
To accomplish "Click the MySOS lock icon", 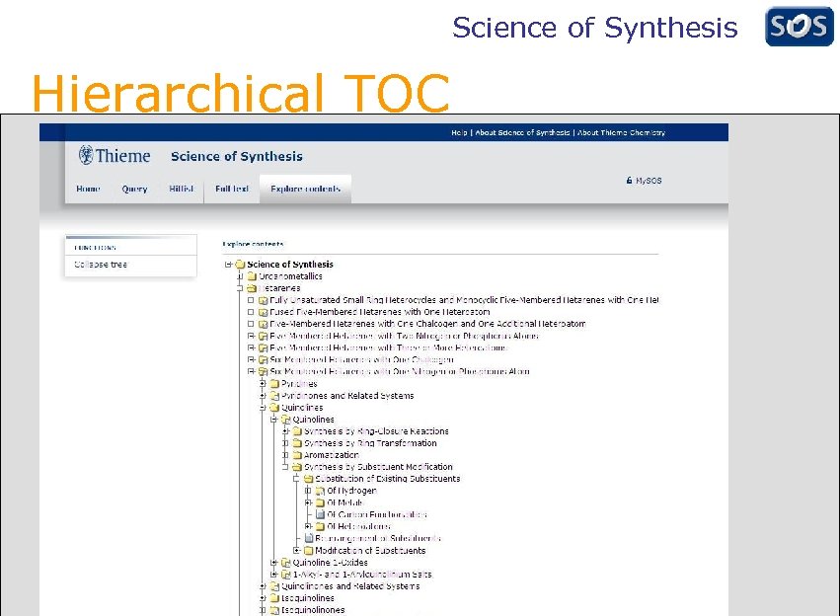I will click(629, 181).
